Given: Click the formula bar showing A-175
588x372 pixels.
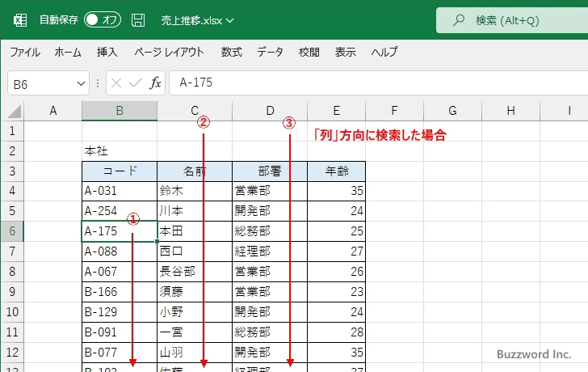Looking at the screenshot, I should 378,82.
